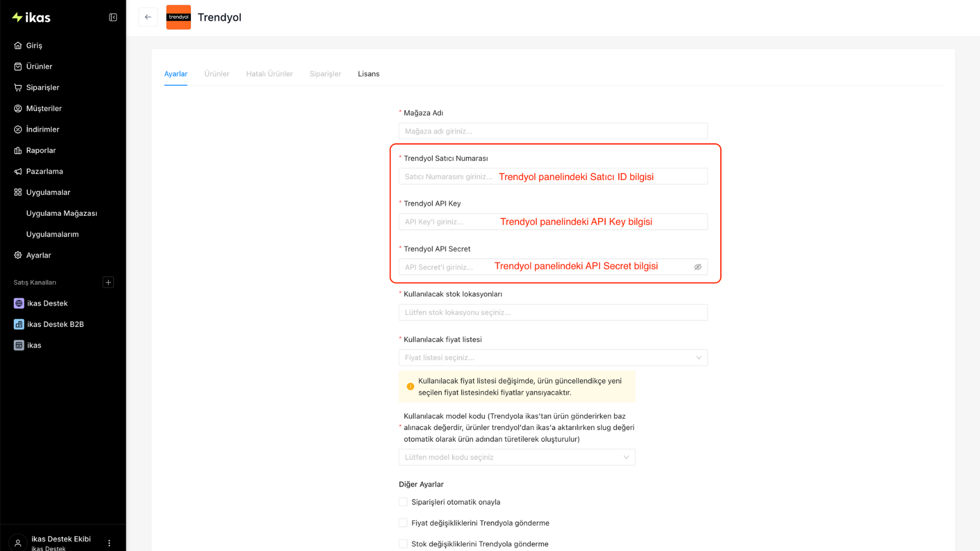Open Siparişler cart icon

pyautogui.click(x=18, y=87)
